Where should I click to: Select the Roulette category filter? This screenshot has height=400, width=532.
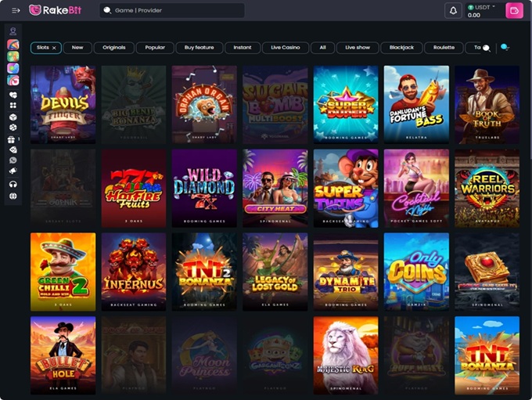coord(444,48)
